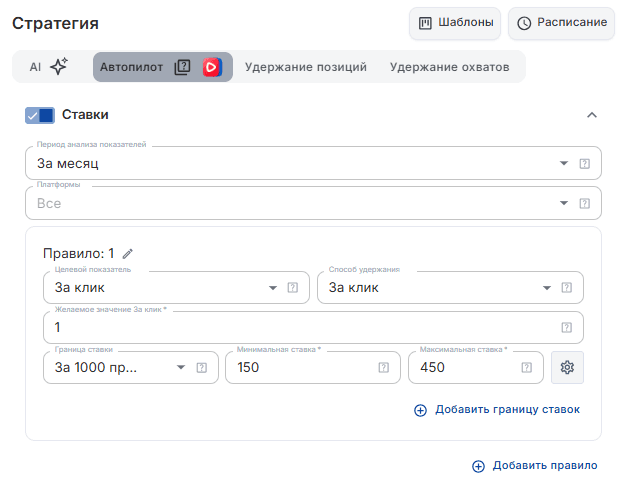Click help icon in Платформы field
Viewport: 631px width, 492px height.
coord(584,204)
